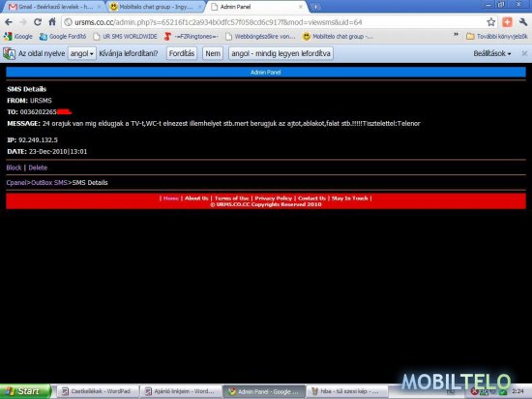This screenshot has height=399, width=532.
Task: Click the forward navigation arrow
Action: click(23, 22)
